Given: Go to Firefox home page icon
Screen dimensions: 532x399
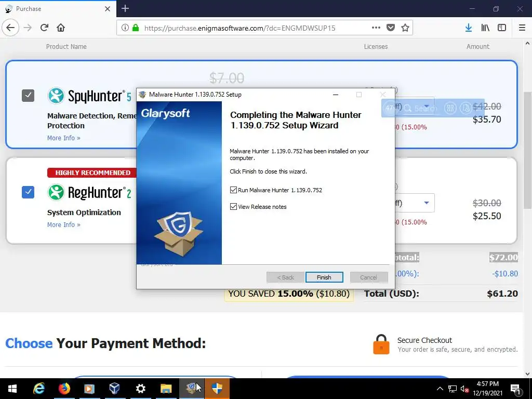Looking at the screenshot, I should pos(61,28).
